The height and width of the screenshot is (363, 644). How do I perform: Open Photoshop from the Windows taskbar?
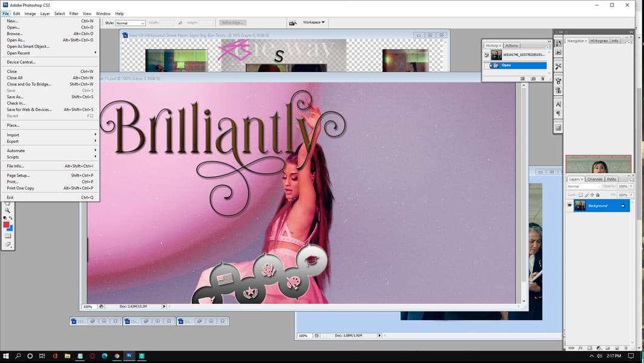pos(129,356)
